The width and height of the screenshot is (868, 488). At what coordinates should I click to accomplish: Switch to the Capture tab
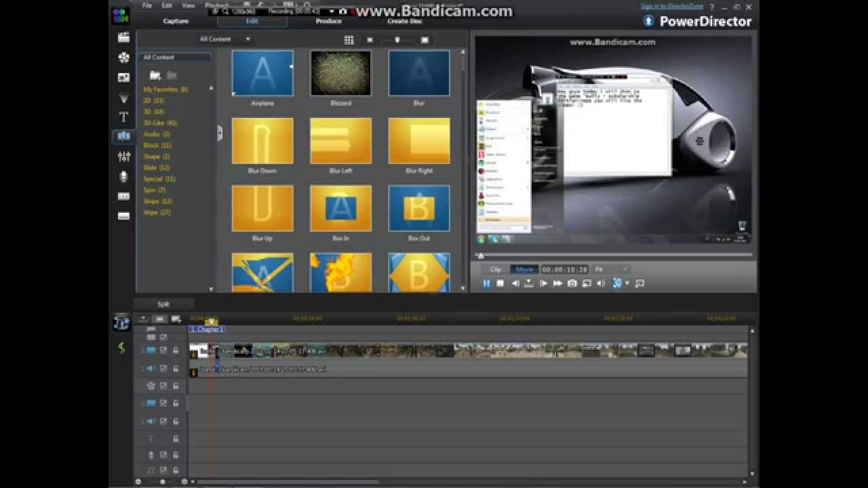(176, 21)
